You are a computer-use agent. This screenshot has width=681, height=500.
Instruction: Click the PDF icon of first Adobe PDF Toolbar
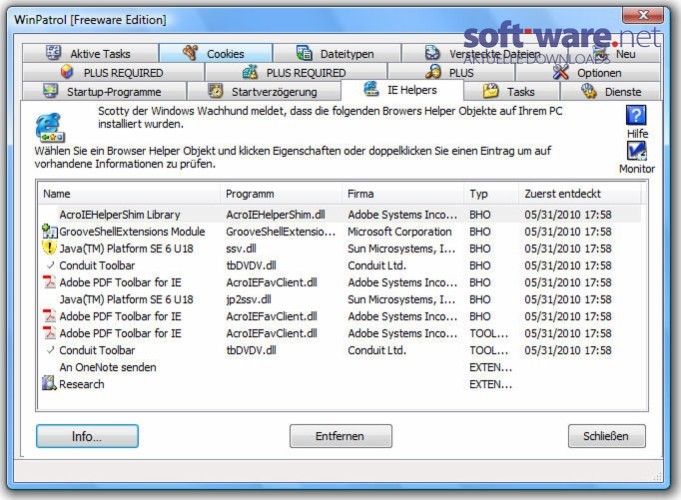pos(49,282)
